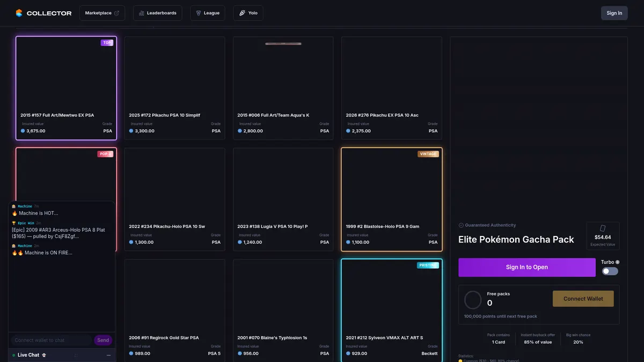Image resolution: width=644 pixels, height=362 pixels.
Task: Open the 2021 #212 Sylveon VMAX card
Action: (x=391, y=311)
